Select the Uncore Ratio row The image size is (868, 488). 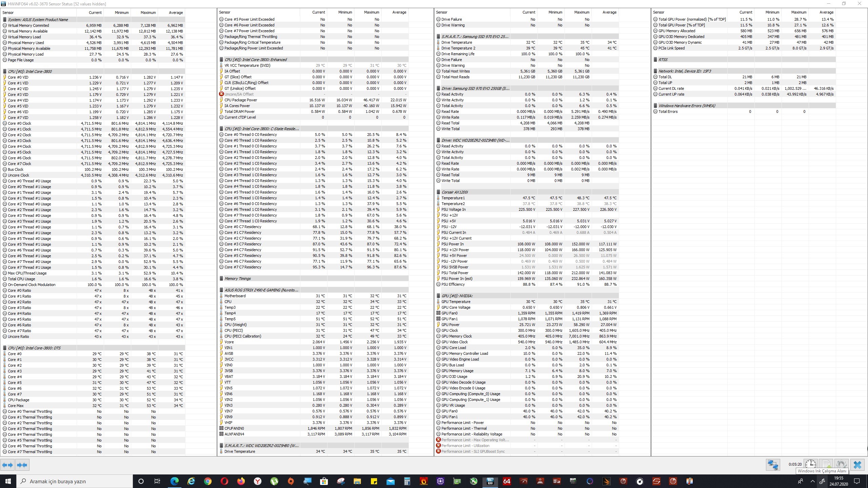pos(93,337)
